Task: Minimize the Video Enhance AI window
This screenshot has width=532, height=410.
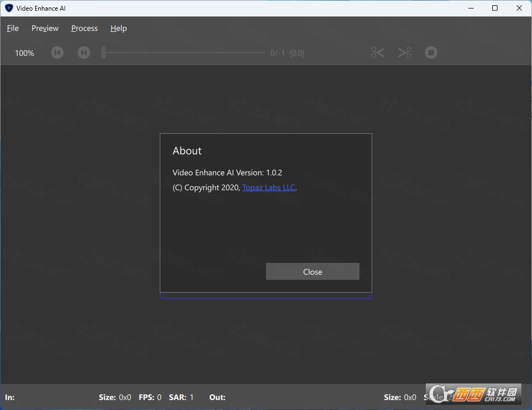Action: [471, 8]
